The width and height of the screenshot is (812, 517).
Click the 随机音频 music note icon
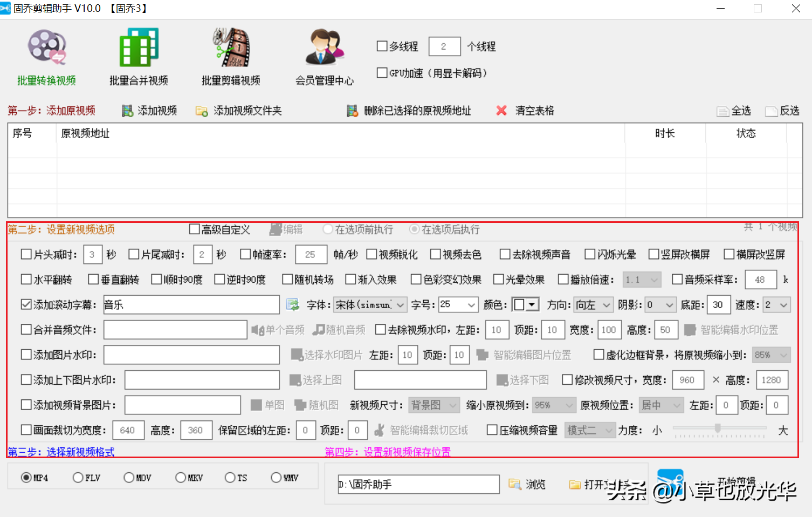tap(319, 330)
